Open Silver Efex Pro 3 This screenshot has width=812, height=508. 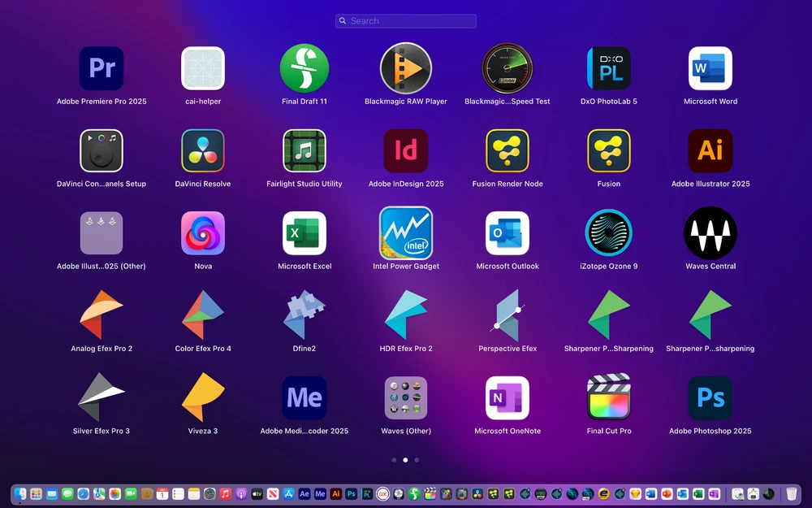[101, 397]
